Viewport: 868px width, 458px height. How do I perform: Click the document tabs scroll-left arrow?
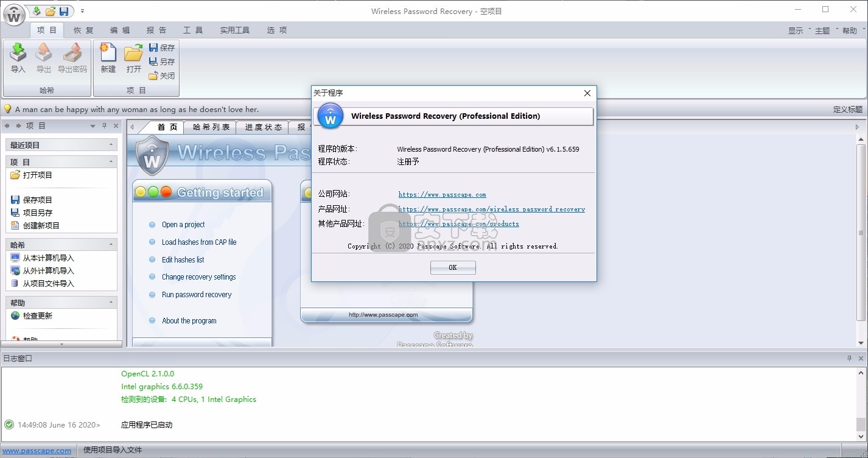click(x=132, y=127)
